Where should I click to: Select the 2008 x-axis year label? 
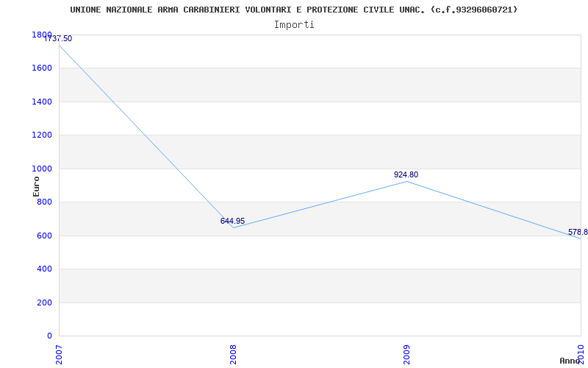tap(233, 353)
